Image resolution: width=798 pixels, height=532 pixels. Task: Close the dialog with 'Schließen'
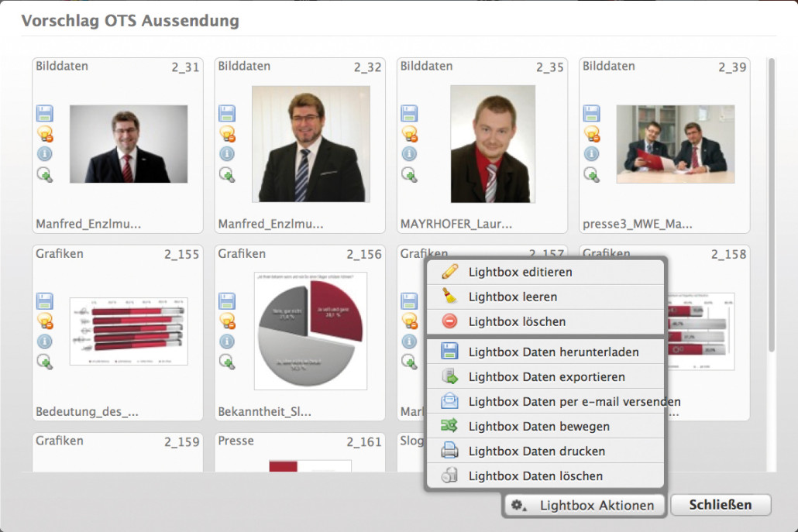[x=720, y=505]
